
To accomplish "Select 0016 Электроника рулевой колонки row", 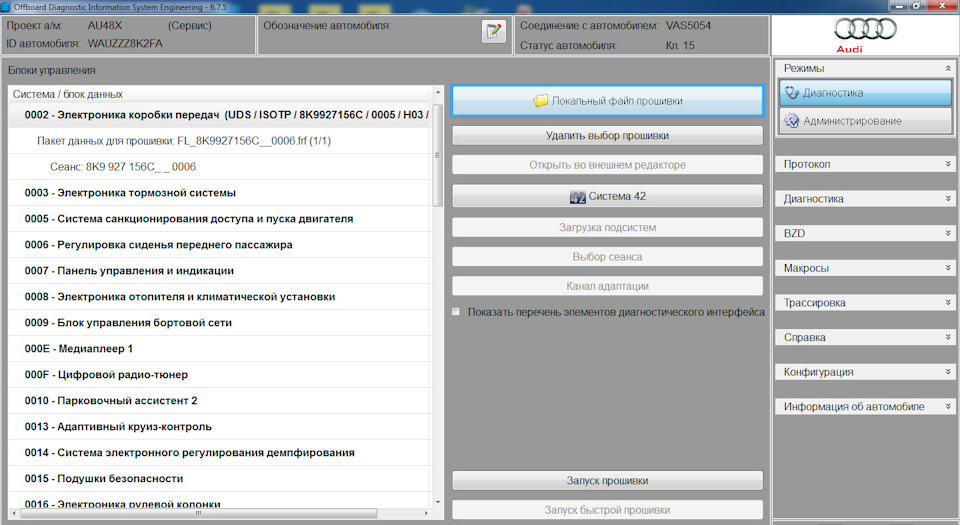I will pos(220,502).
